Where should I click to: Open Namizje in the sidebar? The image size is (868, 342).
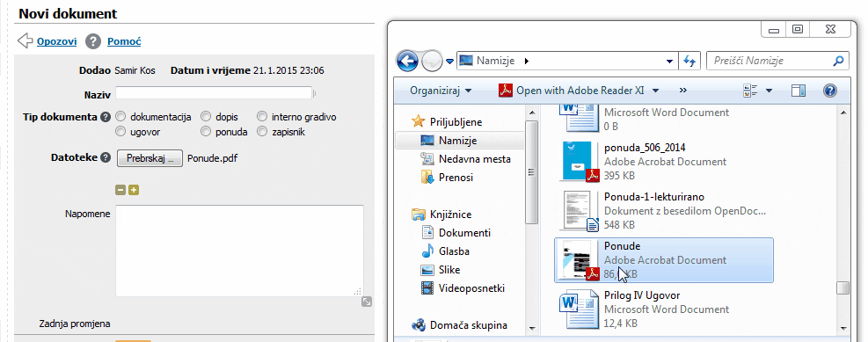pyautogui.click(x=458, y=141)
